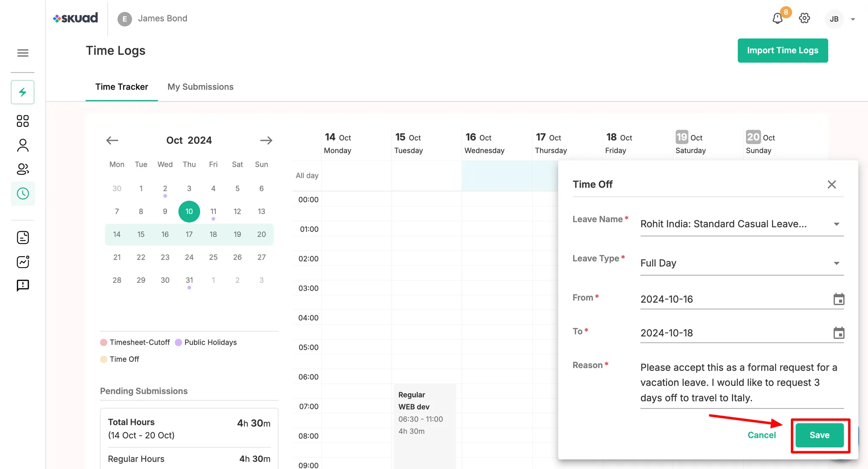Expand the Leave Name dropdown
868x469 pixels.
pos(836,224)
